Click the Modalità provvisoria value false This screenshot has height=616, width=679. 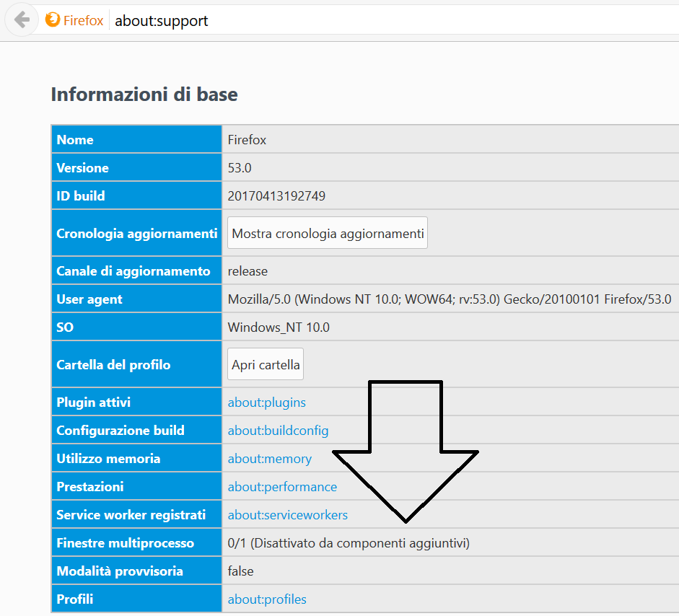pyautogui.click(x=240, y=571)
